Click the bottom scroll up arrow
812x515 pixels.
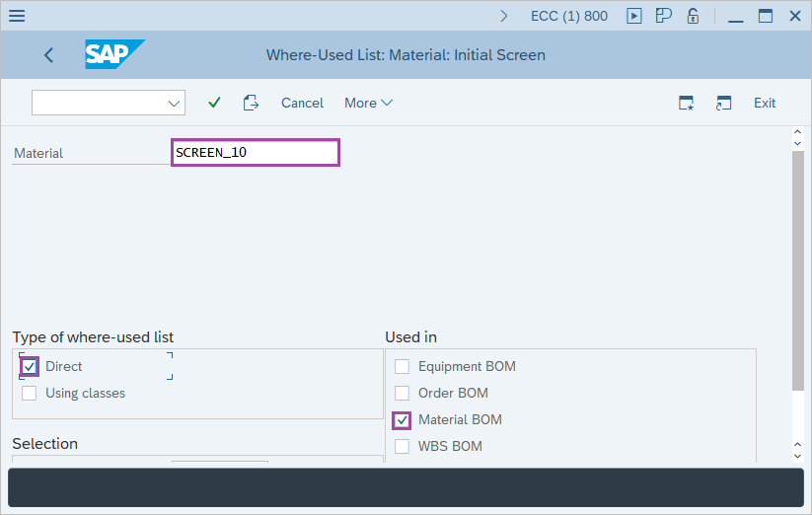797,445
